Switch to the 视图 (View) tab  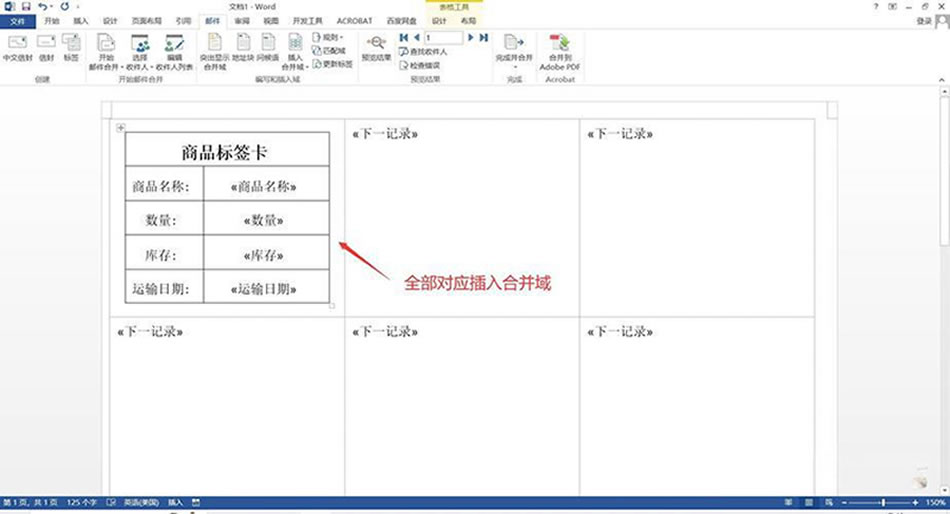pyautogui.click(x=271, y=21)
